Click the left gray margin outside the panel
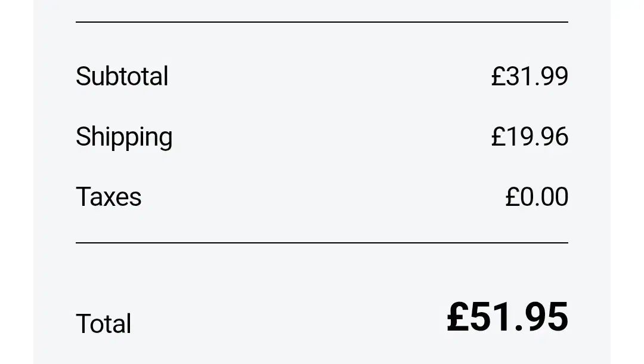This screenshot has height=364, width=644. [x=16, y=179]
